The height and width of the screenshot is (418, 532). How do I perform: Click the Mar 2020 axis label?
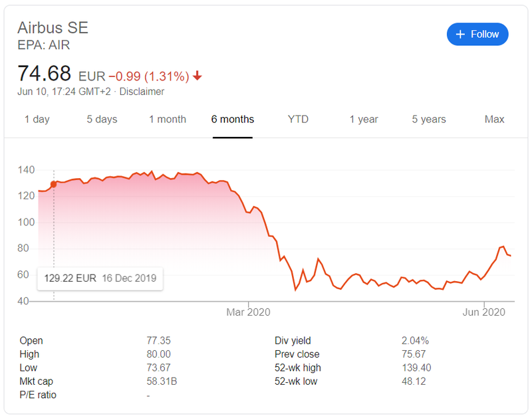coord(247,312)
